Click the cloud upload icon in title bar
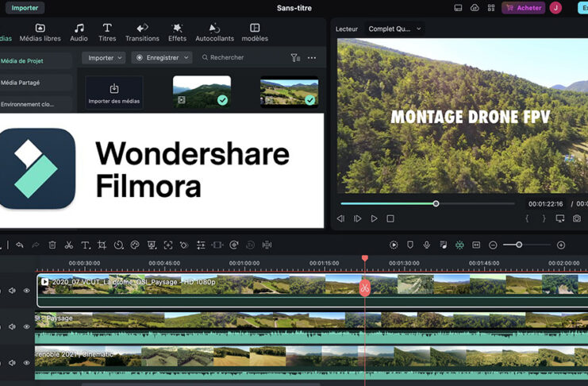Screen dimensions: 588x386 (x=475, y=8)
